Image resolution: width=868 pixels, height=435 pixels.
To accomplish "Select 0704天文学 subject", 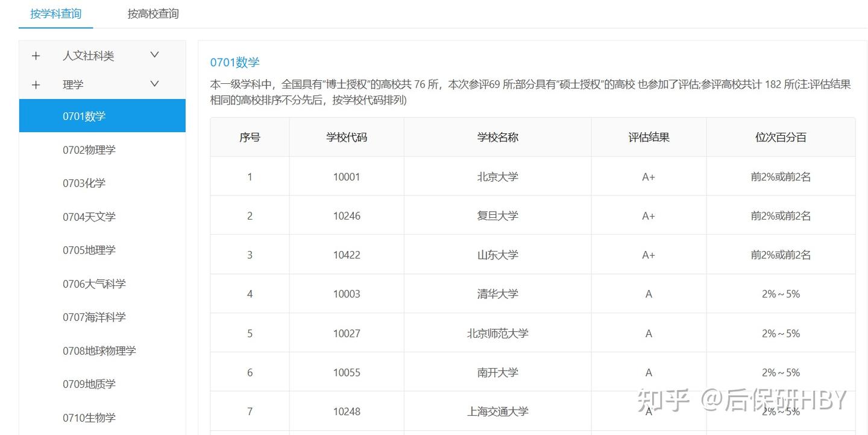I will (x=89, y=217).
